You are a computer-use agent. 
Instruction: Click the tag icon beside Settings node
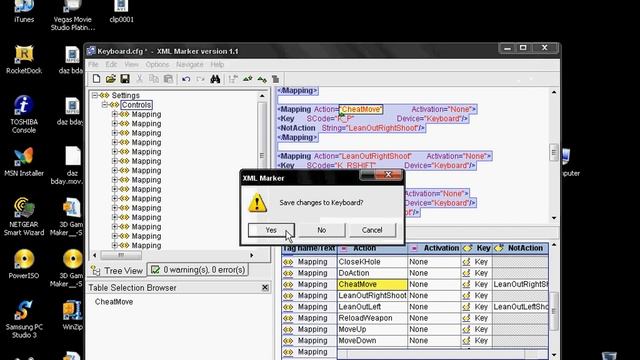[x=104, y=95]
